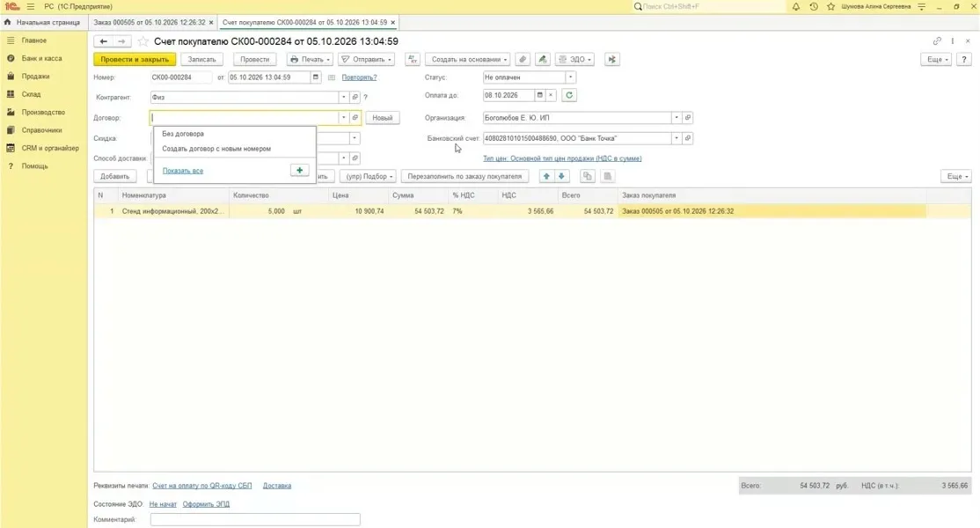Viewport: 980px width, 528px height.
Task: Move table row down with the down arrow
Action: click(x=561, y=176)
